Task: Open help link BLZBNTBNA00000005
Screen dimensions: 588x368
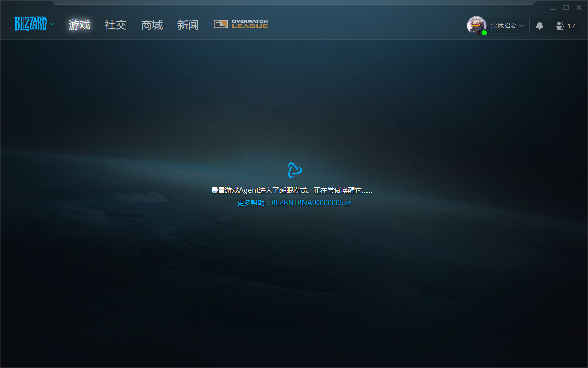Action: [x=294, y=203]
